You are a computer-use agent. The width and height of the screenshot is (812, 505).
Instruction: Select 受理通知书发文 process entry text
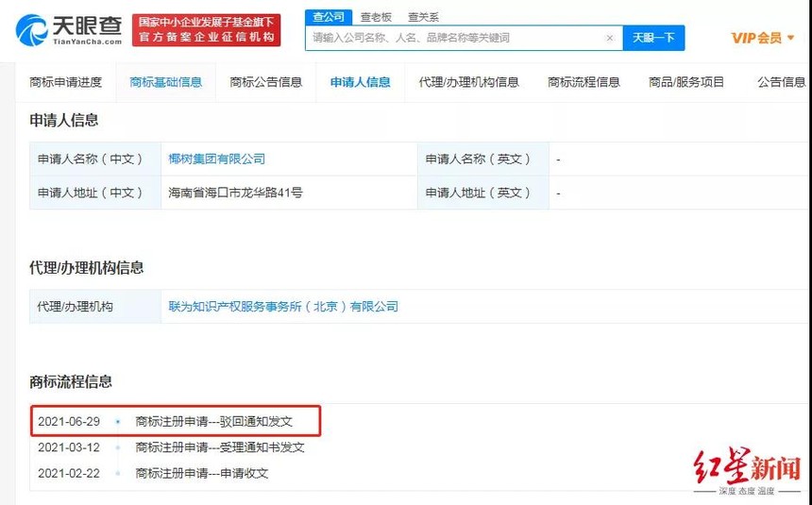pyautogui.click(x=262, y=447)
